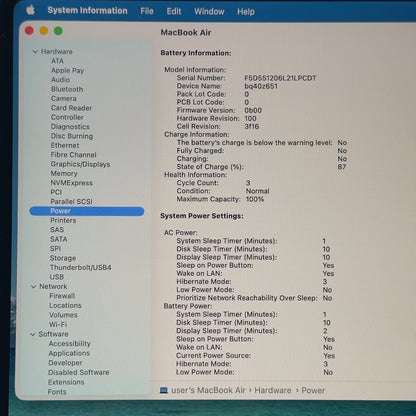416x416 pixels.
Task: Select Apple Pay in the sidebar
Action: [x=68, y=70]
